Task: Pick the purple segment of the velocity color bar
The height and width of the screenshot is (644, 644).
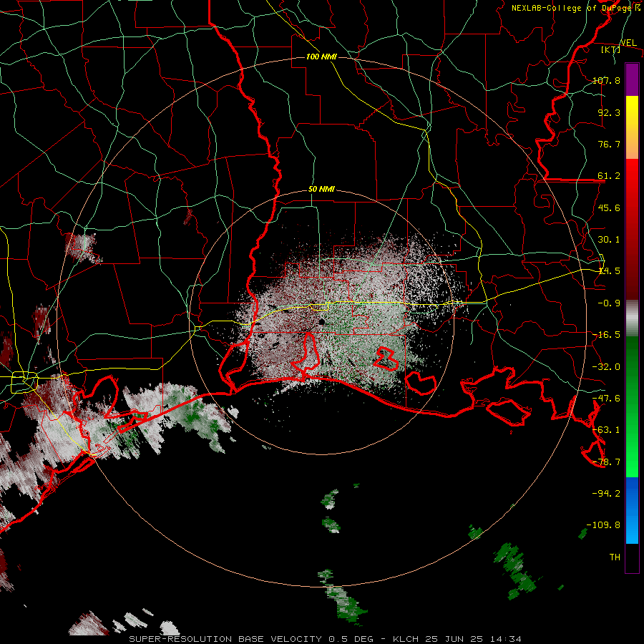Action: pyautogui.click(x=632, y=79)
